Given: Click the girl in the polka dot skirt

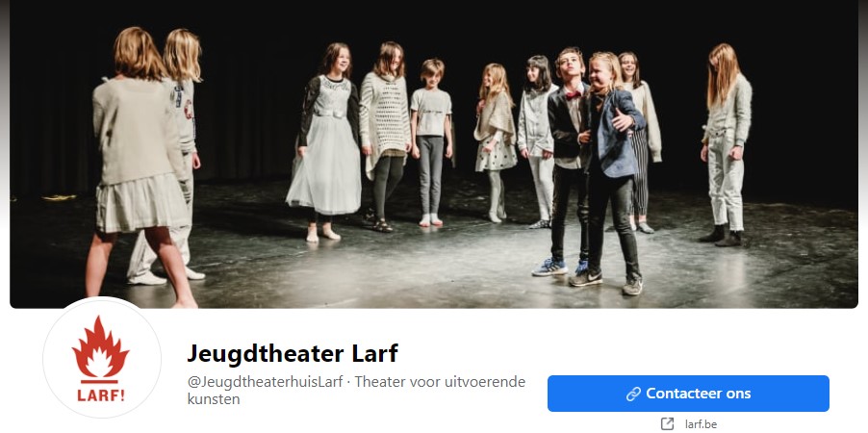Looking at the screenshot, I should click(x=496, y=142).
